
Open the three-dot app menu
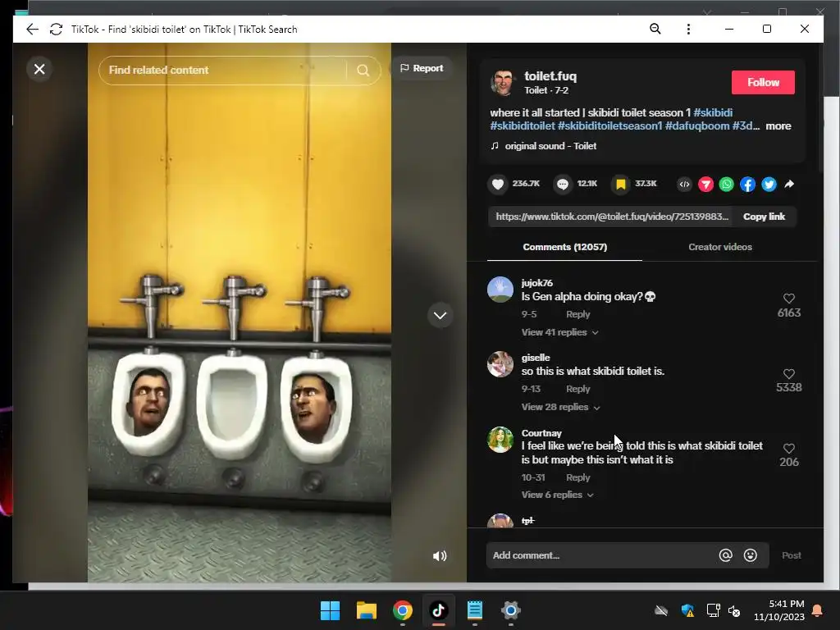click(x=688, y=29)
